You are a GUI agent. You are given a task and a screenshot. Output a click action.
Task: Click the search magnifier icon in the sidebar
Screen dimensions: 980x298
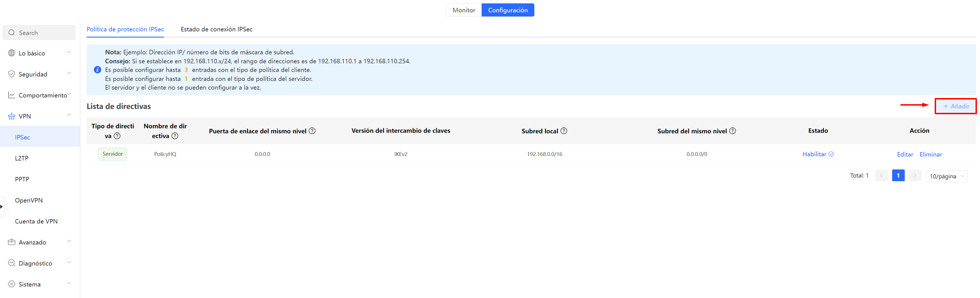pos(11,32)
